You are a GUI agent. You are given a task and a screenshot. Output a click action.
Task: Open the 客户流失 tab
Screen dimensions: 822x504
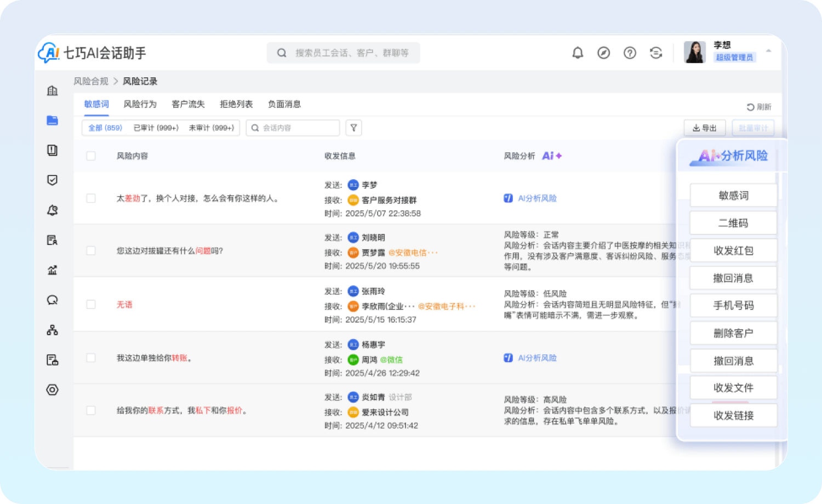click(188, 104)
